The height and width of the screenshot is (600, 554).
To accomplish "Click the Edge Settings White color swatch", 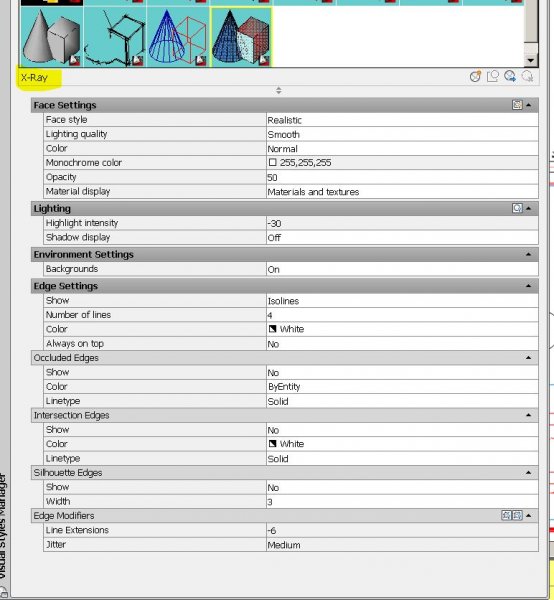I will (x=272, y=329).
